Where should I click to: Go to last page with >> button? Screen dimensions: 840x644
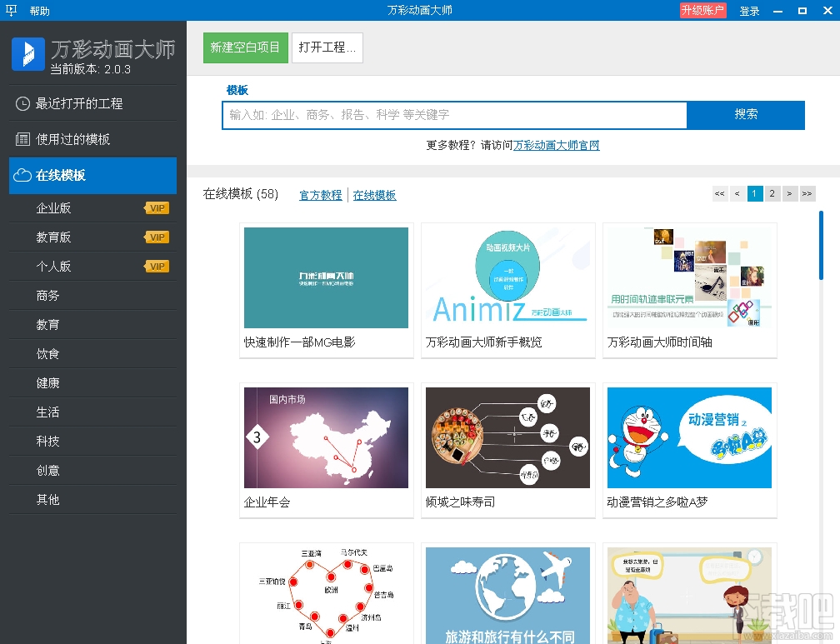tap(807, 193)
